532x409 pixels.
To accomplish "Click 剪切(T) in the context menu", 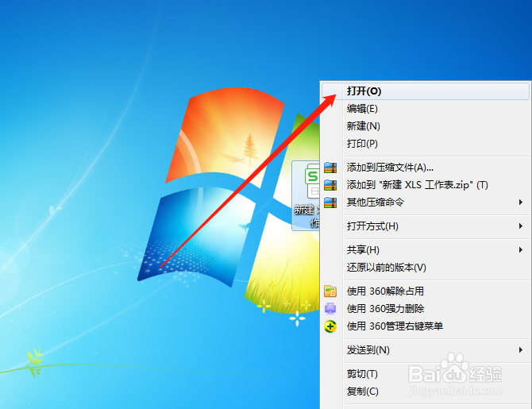I will click(425, 374).
